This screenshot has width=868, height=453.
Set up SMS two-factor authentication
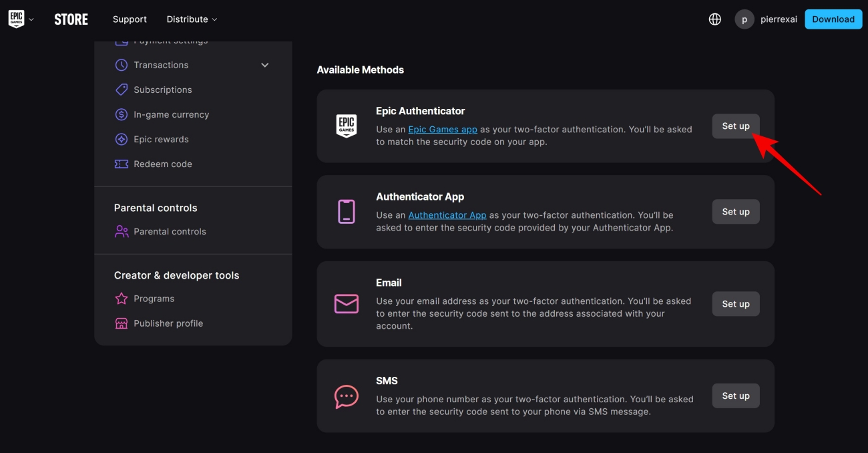tap(736, 396)
